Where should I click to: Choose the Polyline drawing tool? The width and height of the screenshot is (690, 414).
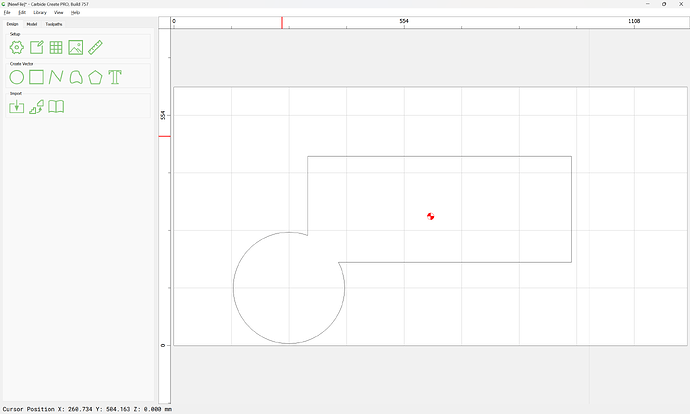56,77
